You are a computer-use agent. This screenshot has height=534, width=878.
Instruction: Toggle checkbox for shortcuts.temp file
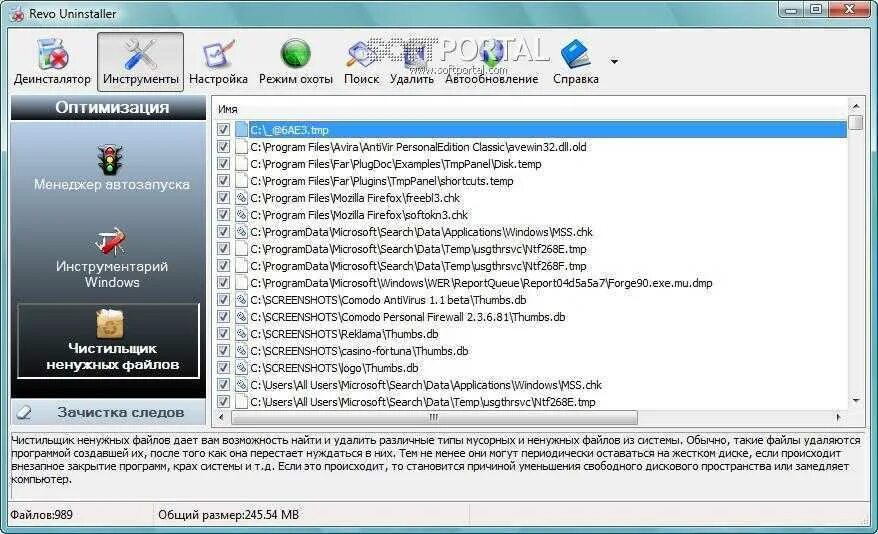tap(223, 181)
